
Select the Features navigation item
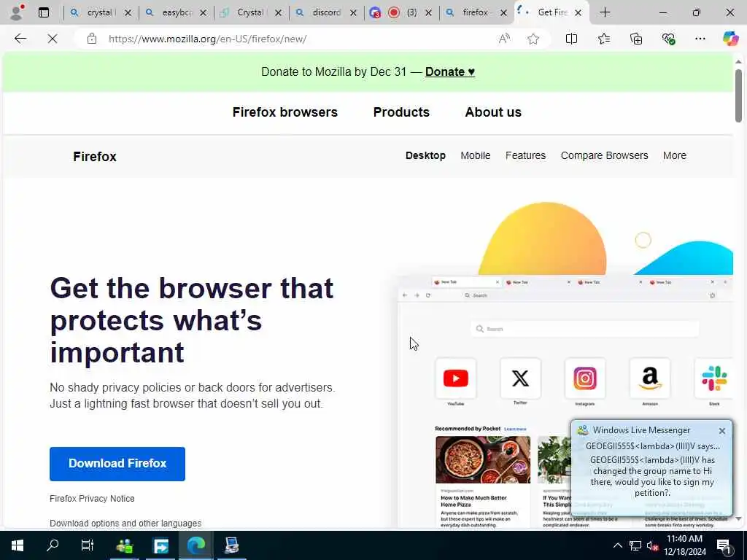point(525,156)
